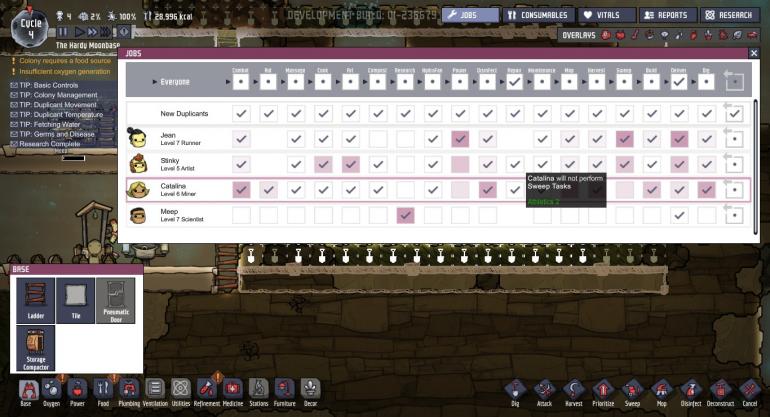This screenshot has height=417, width=770.
Task: Open the TIP: Basic Controls message
Action: (x=44, y=85)
